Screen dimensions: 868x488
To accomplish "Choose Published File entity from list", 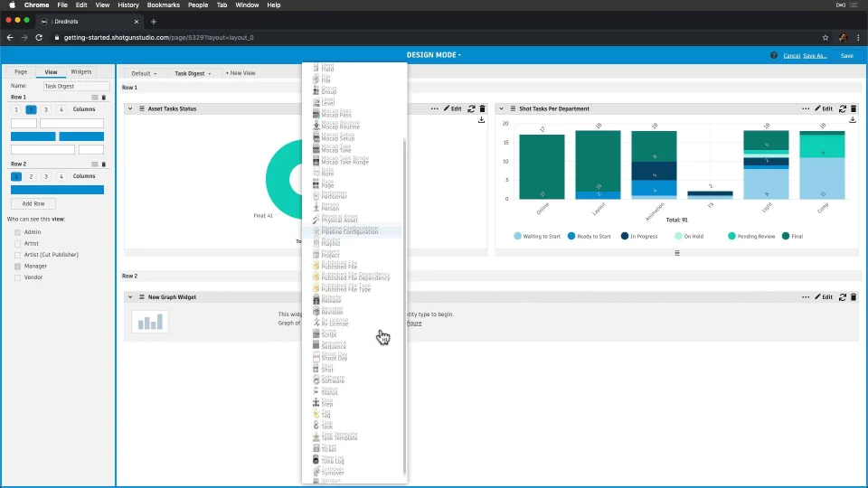I will (x=339, y=266).
